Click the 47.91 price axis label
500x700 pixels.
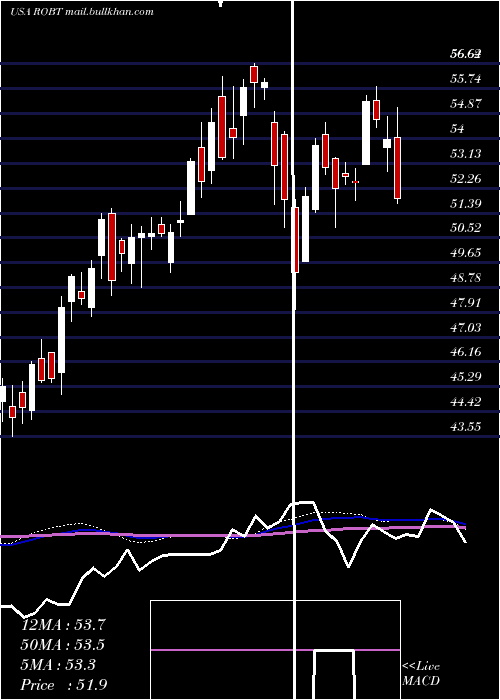(x=466, y=303)
